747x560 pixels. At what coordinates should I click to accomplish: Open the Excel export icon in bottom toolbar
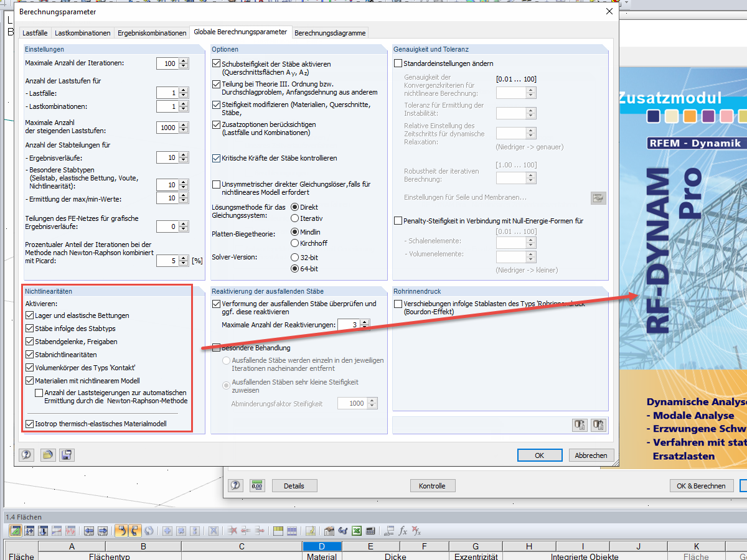(356, 531)
